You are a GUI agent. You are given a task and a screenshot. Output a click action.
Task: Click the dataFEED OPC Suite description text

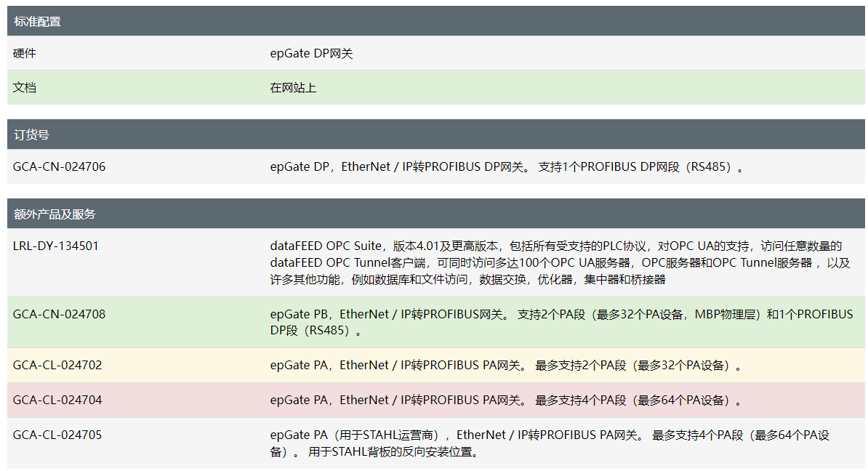point(560,262)
